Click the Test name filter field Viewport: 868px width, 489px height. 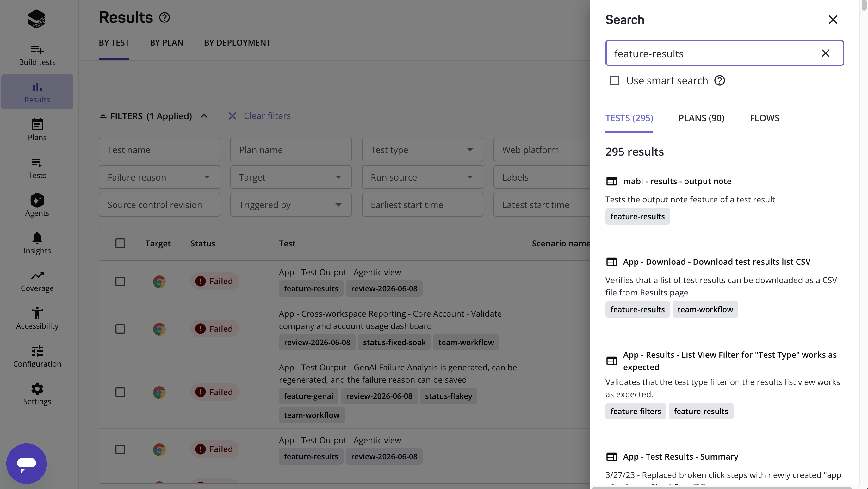159,150
